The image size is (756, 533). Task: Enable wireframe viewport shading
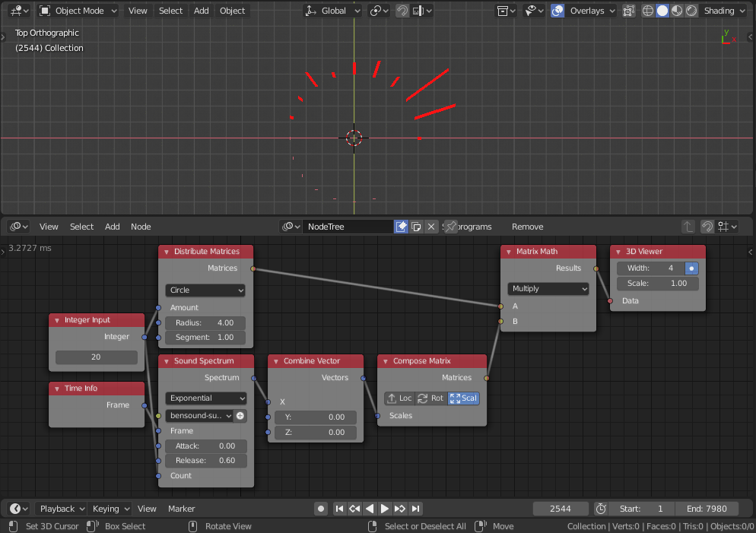pyautogui.click(x=648, y=11)
